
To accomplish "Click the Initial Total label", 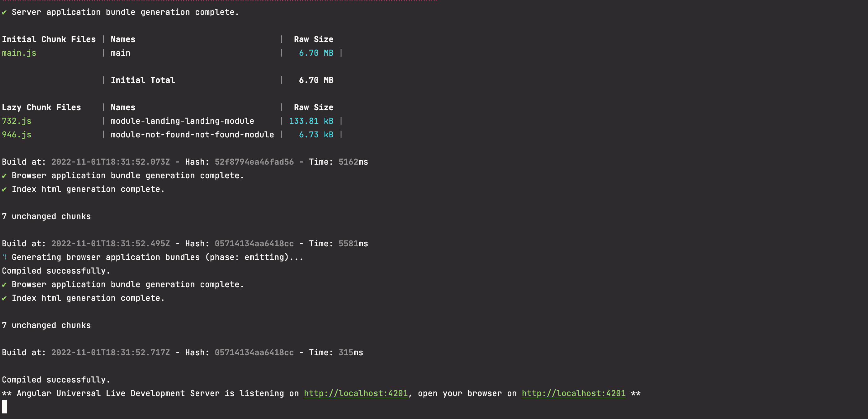I will click(143, 80).
